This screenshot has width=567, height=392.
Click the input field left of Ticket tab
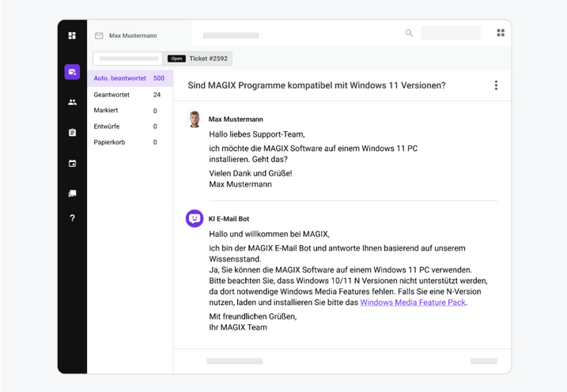[x=128, y=58]
